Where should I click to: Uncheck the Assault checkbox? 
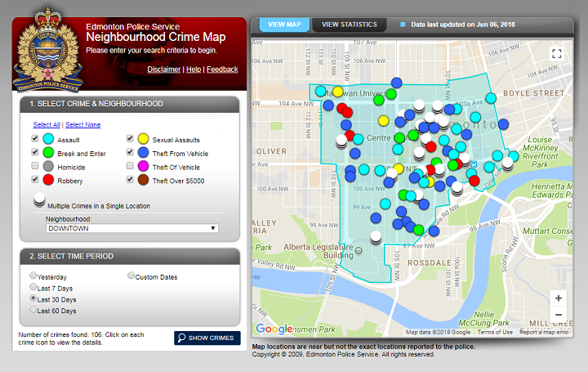35,138
